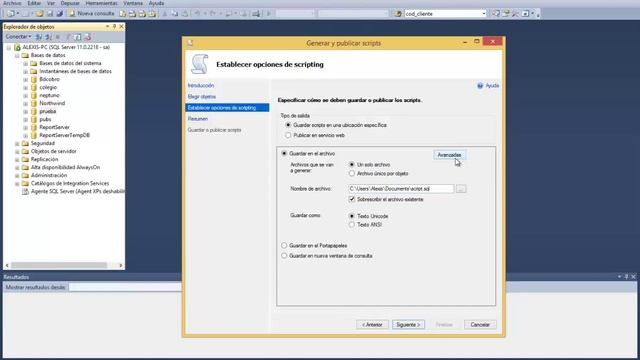
Task: Click the pubs database cylinder icon
Action: tap(34, 119)
